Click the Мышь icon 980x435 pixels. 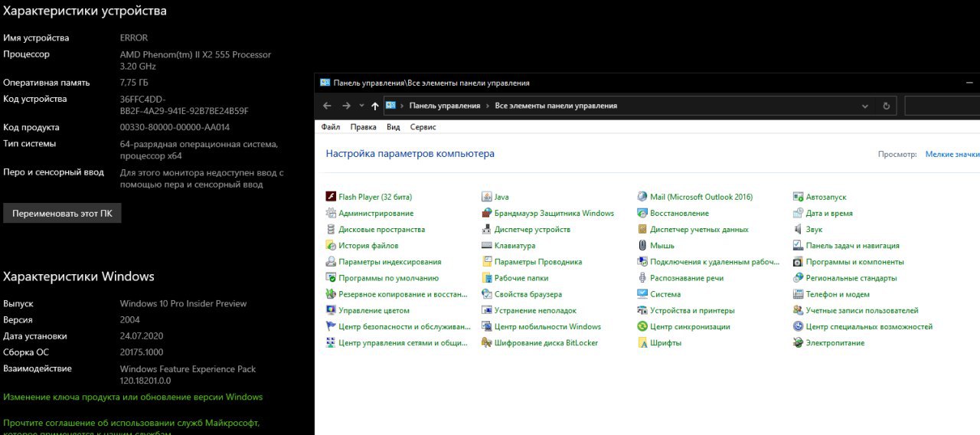pyautogui.click(x=642, y=246)
